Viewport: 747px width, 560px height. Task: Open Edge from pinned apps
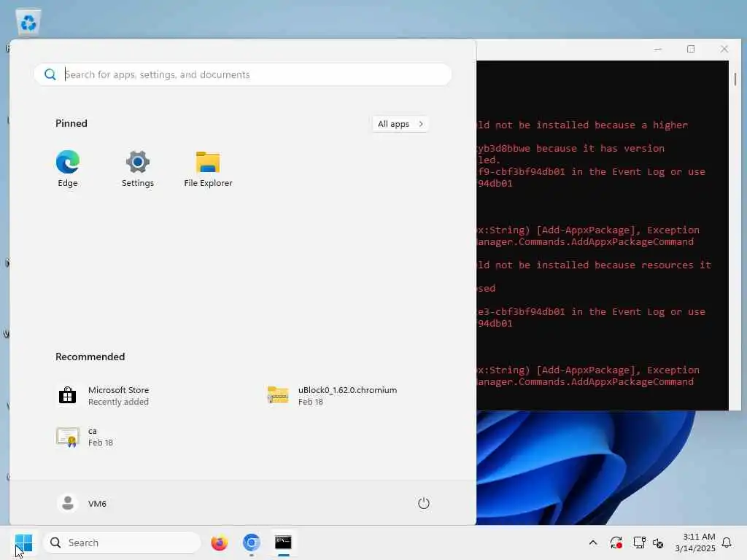pyautogui.click(x=68, y=168)
